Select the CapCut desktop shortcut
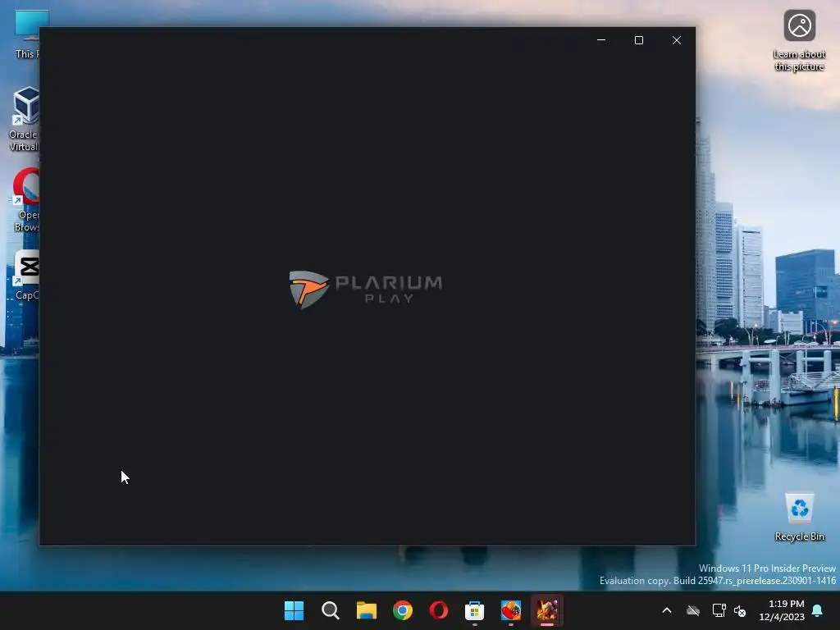840x630 pixels. (x=27, y=274)
